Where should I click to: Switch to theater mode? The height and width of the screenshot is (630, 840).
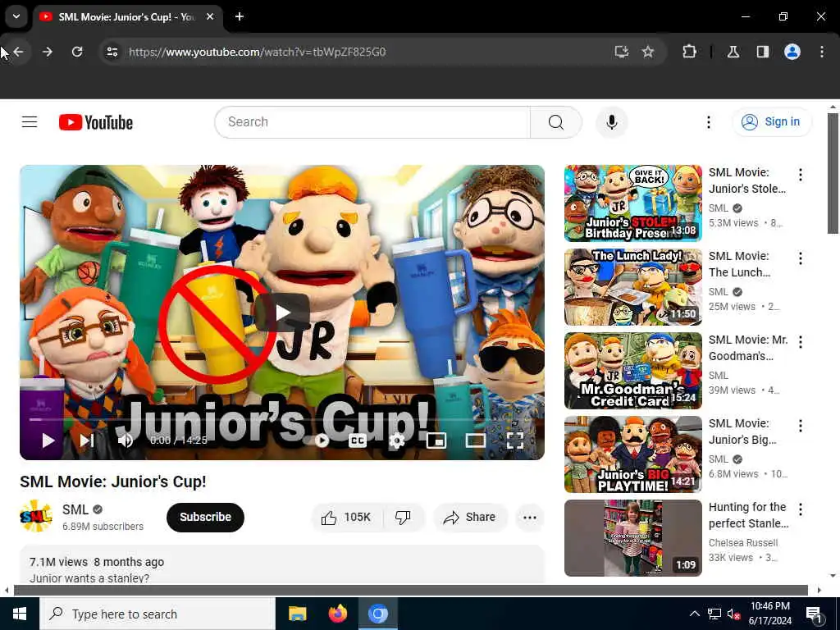[x=475, y=441]
